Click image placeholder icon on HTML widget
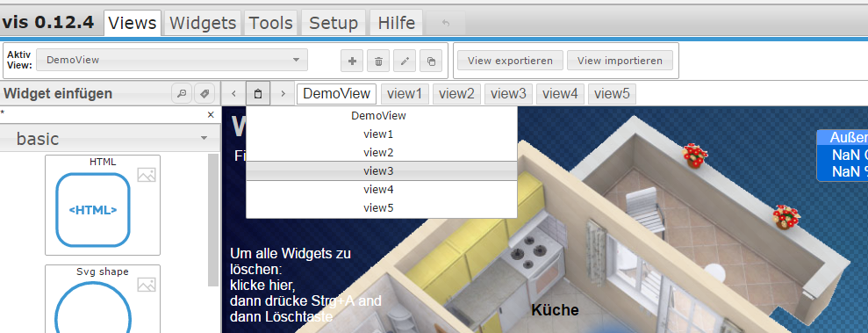This screenshot has height=333, width=868. [147, 175]
